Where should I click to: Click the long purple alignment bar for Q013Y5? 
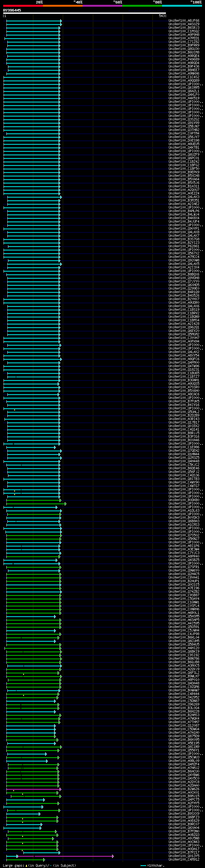66,856
